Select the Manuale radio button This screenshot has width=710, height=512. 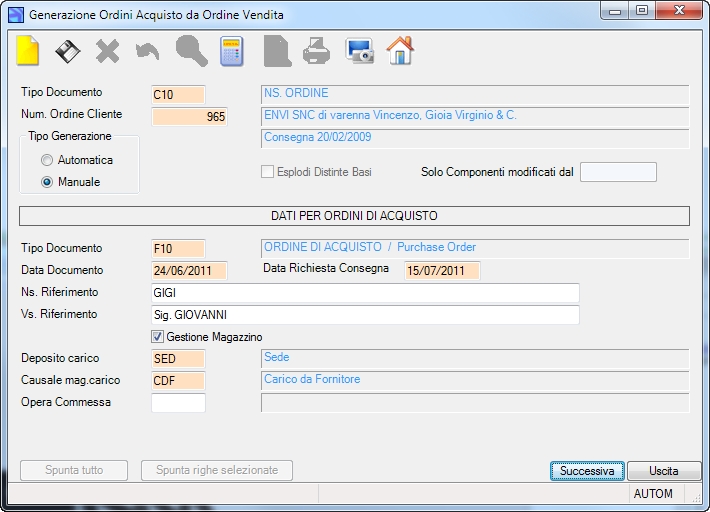point(47,182)
